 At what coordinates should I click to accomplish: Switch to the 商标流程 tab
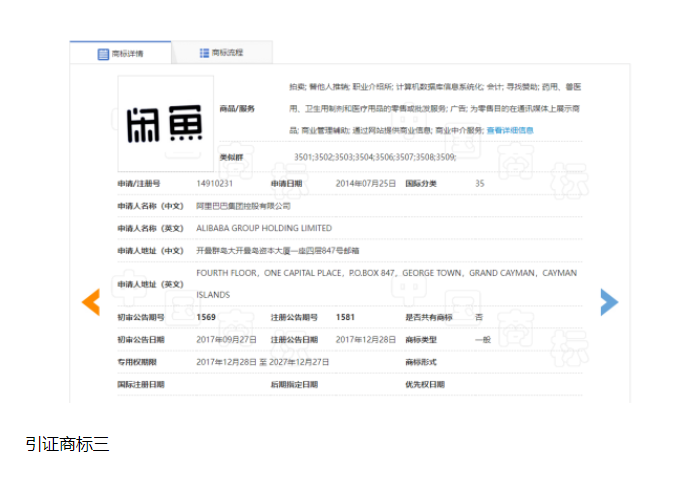(222, 52)
